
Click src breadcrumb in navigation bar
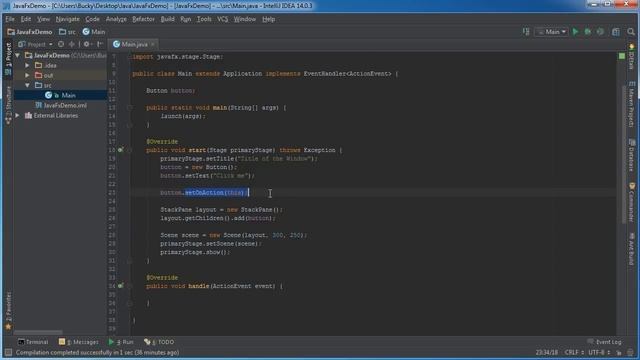67,32
